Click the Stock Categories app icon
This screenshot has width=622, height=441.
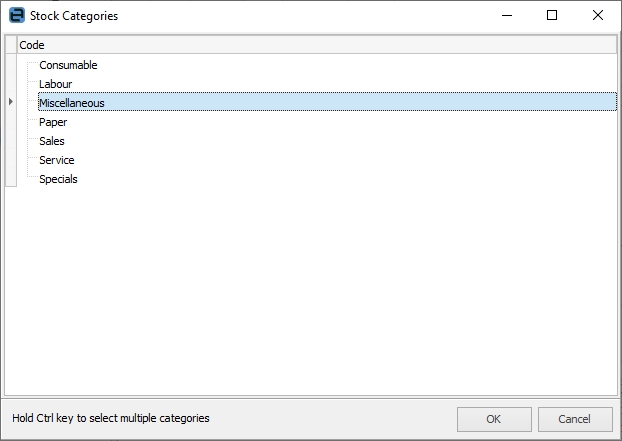click(x=17, y=15)
